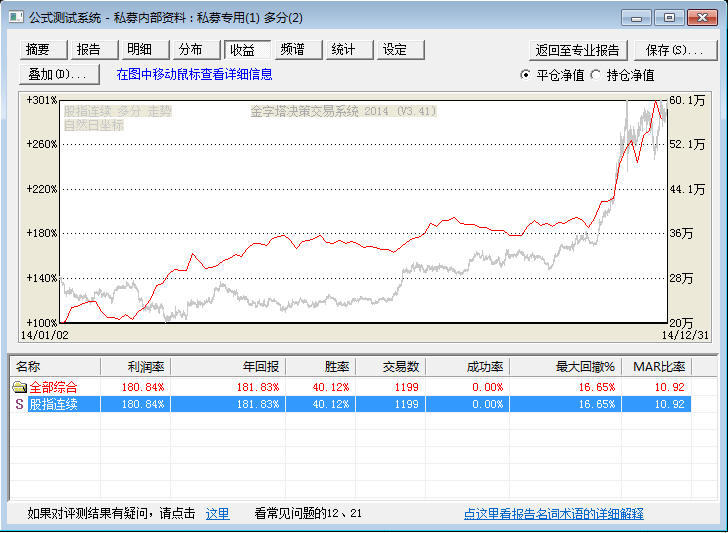The image size is (728, 533).
Task: Switch to the 统计 tab
Action: point(350,50)
